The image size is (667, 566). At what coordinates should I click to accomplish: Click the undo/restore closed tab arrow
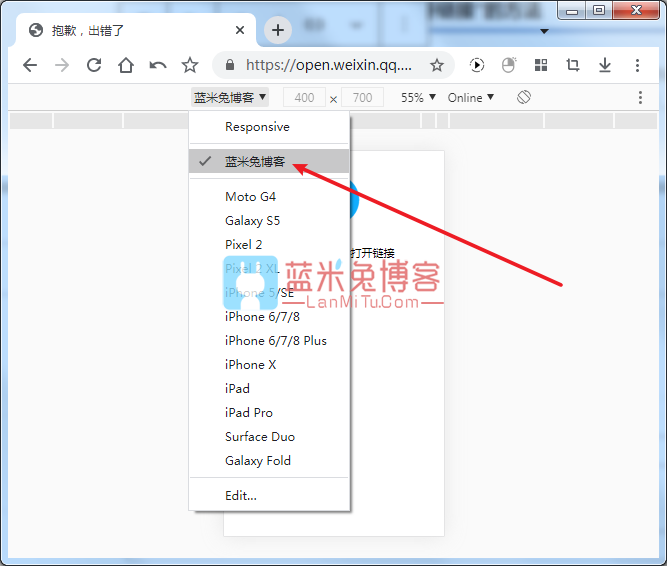(x=158, y=65)
